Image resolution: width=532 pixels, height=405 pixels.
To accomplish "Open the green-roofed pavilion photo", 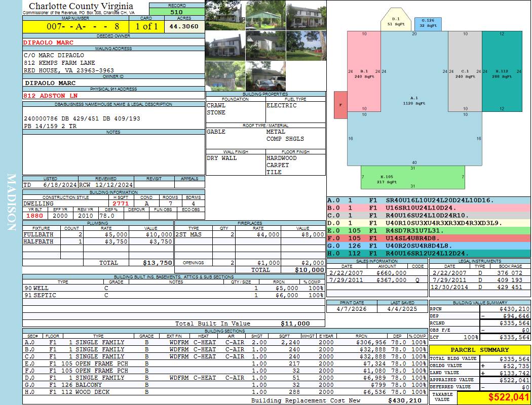I will 265,16.
